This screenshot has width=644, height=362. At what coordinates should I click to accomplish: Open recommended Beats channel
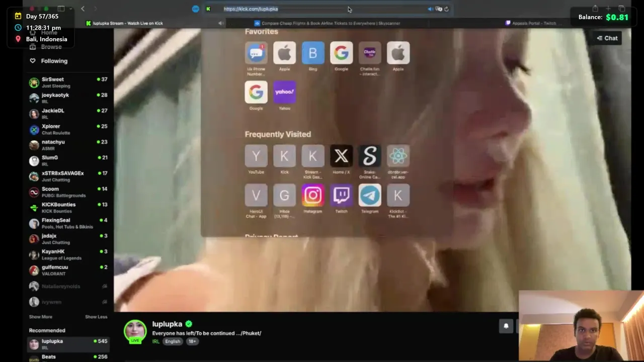[68, 357]
